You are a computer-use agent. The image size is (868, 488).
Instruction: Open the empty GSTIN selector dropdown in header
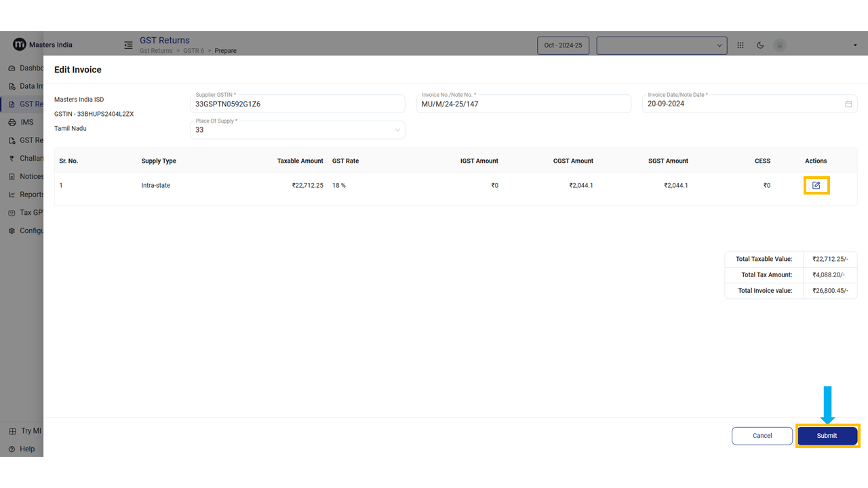click(x=661, y=45)
